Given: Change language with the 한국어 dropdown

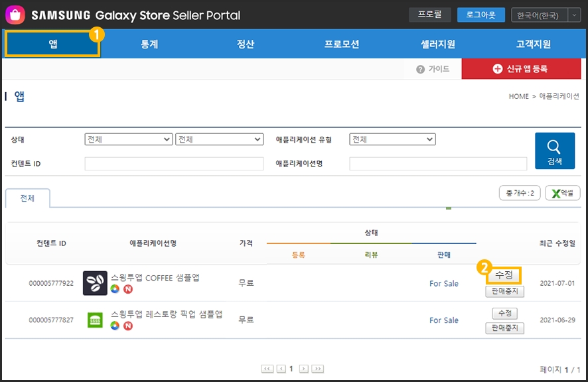Looking at the screenshot, I should point(545,15).
